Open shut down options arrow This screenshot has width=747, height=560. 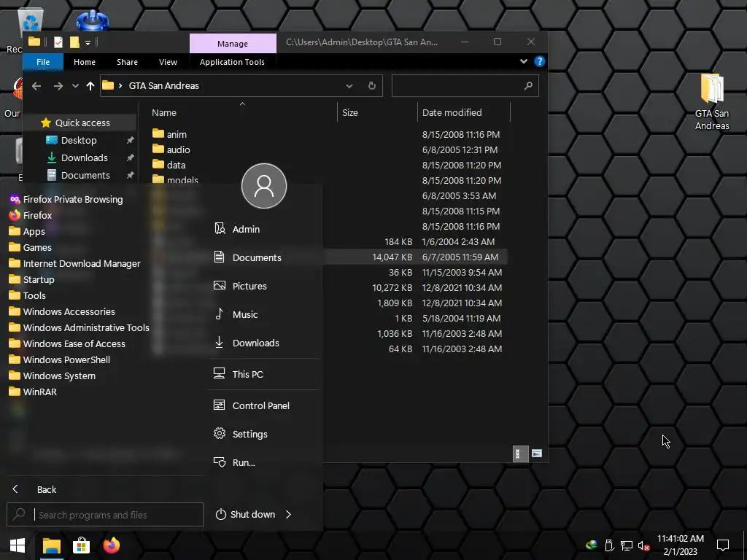(288, 514)
